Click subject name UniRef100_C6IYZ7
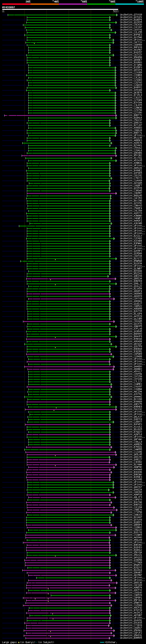This screenshot has width=146, height=644. 131,55
